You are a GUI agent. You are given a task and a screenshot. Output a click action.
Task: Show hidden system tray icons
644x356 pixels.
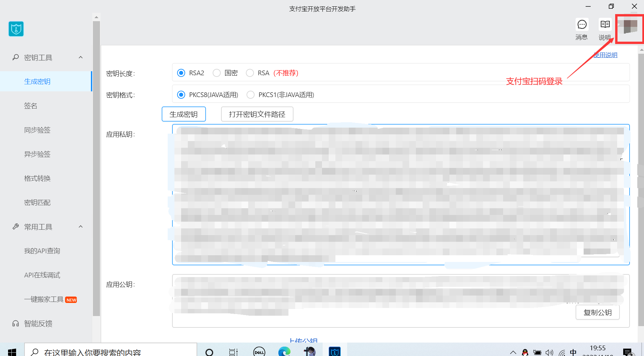(x=513, y=352)
